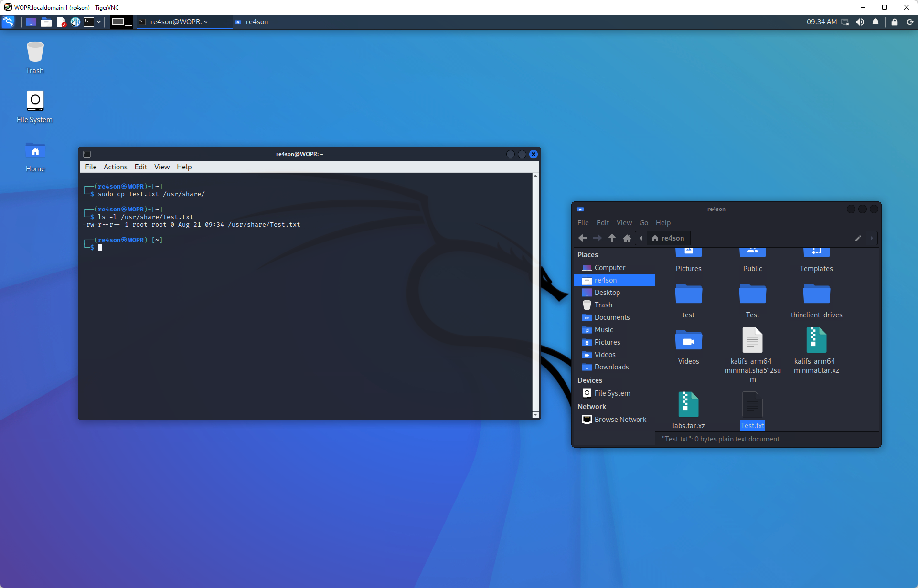Image resolution: width=918 pixels, height=588 pixels.
Task: Launch web browser from panel globe icon
Action: tap(75, 22)
